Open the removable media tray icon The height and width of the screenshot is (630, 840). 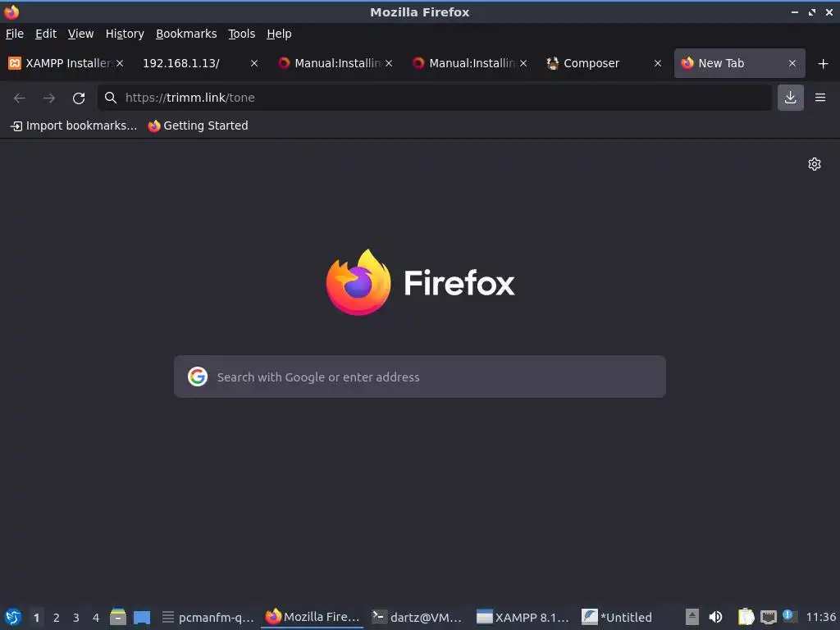click(x=692, y=617)
